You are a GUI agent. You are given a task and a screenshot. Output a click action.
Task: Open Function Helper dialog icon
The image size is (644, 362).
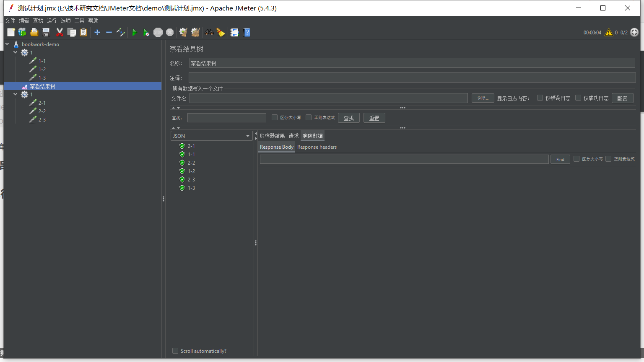point(234,32)
